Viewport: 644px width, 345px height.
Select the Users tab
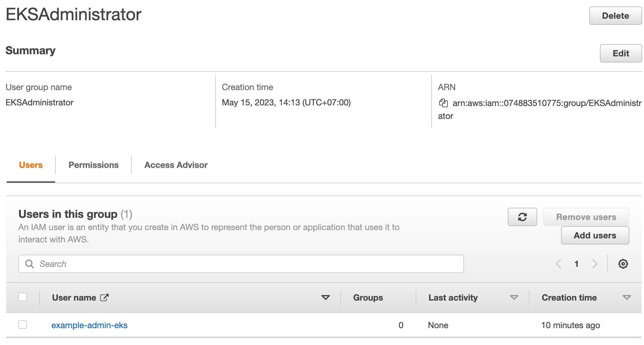tap(31, 165)
